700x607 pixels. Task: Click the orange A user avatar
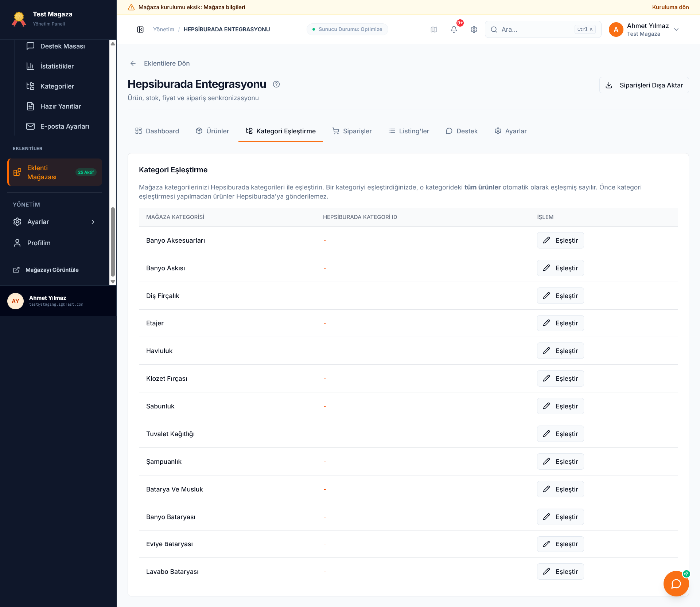click(616, 30)
